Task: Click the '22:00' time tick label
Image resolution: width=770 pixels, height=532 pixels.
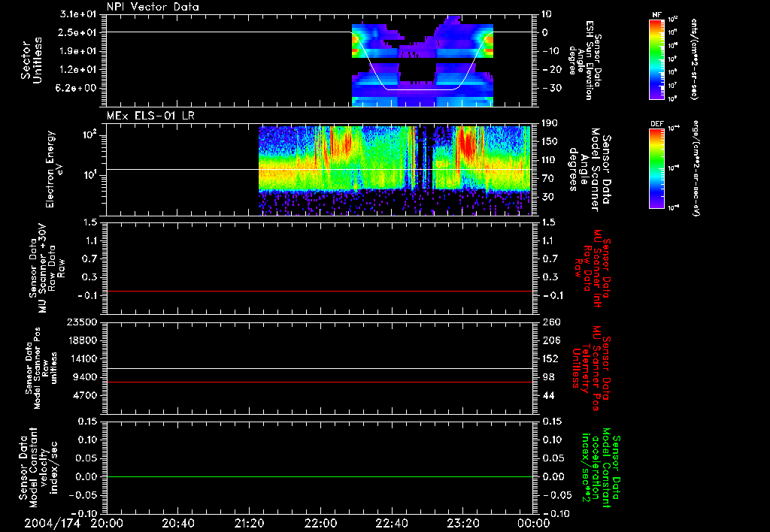Action: (320, 524)
